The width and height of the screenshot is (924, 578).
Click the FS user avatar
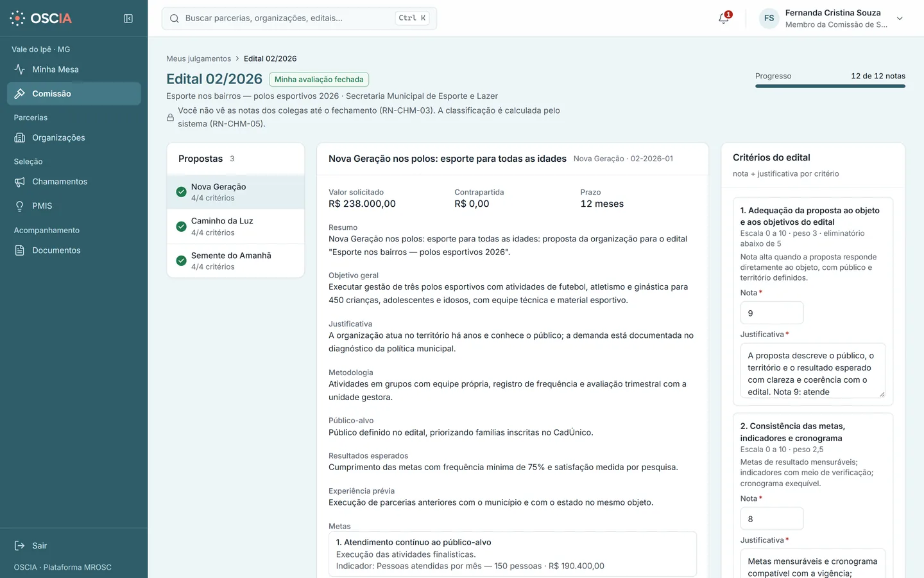point(769,18)
